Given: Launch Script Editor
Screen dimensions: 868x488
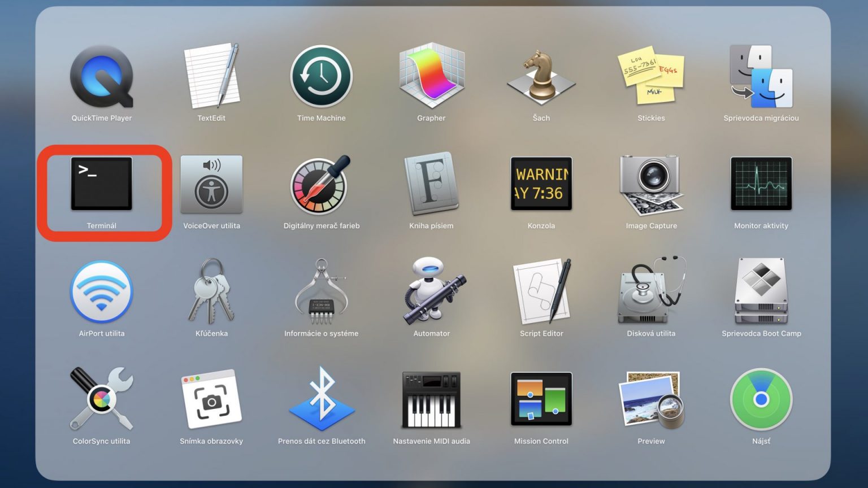Looking at the screenshot, I should point(541,292).
